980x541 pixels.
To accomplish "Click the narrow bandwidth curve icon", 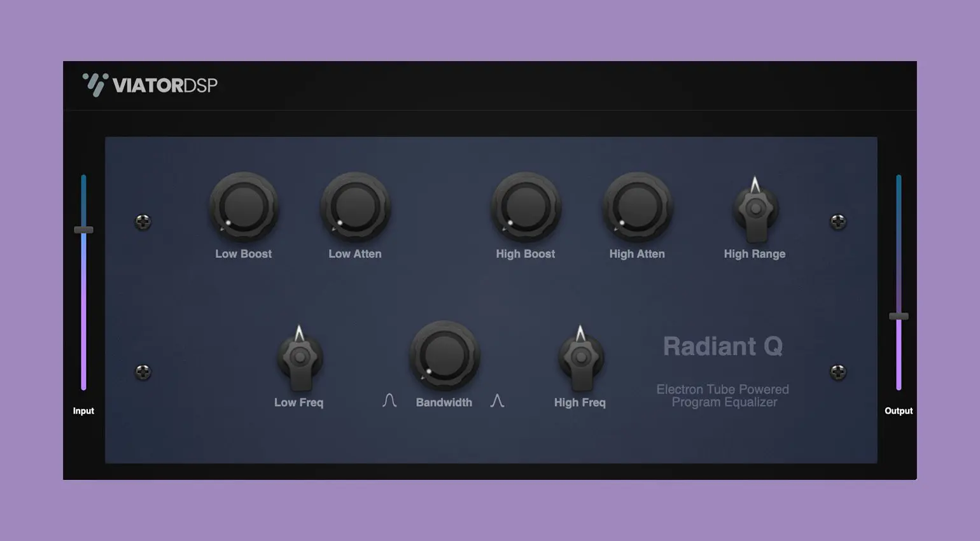I will [497, 400].
